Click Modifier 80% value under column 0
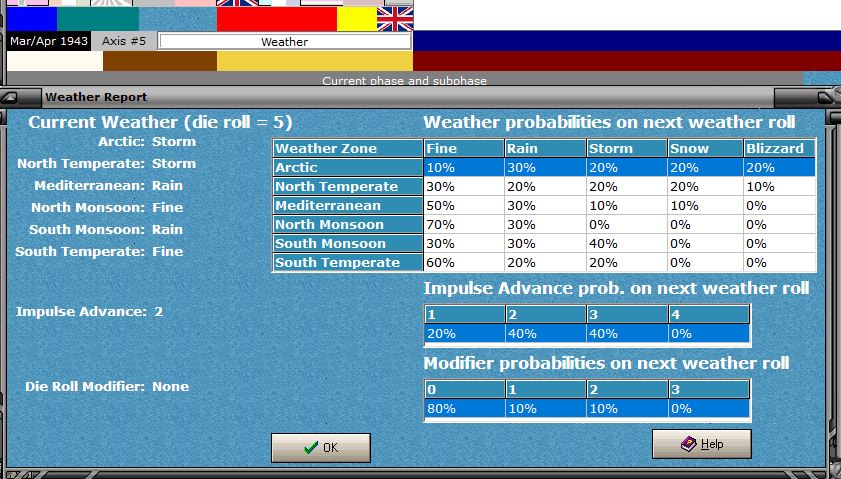841x479 pixels. (464, 409)
